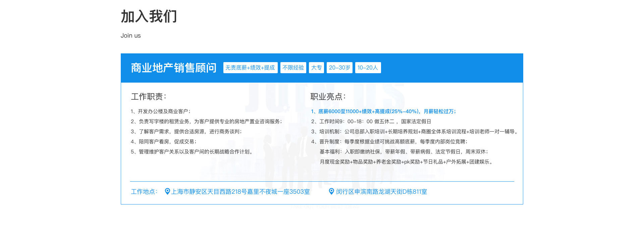Viewport: 644px width, 230px height.
Task: Click the 无责底薪+绩效+提成 tag
Action: 250,67
